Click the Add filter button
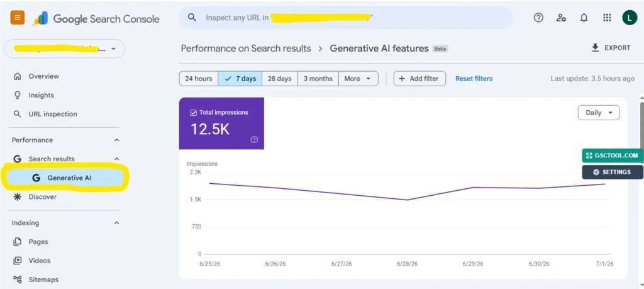 click(419, 79)
